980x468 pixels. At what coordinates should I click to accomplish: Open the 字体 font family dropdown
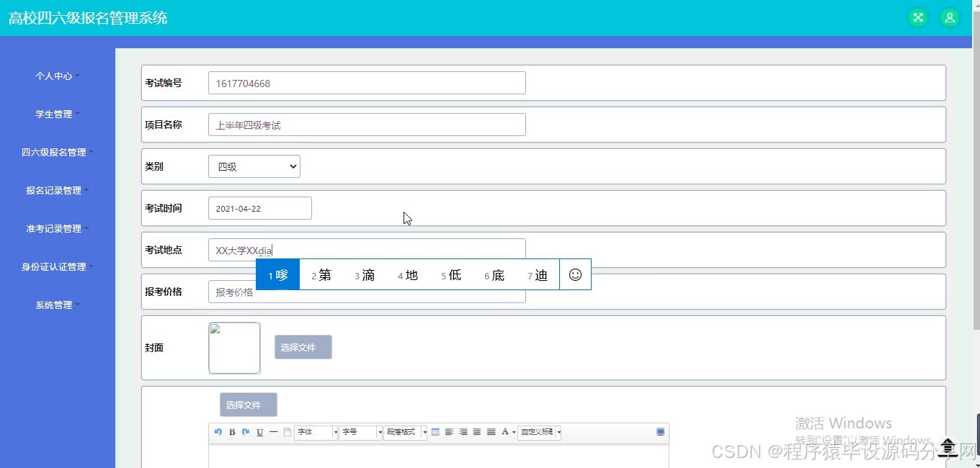[x=316, y=432]
